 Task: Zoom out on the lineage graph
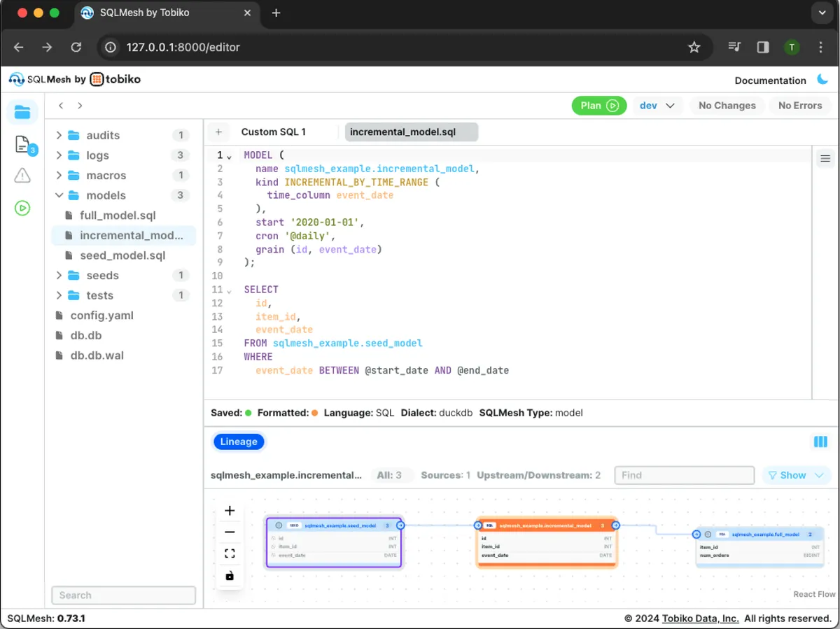[230, 532]
